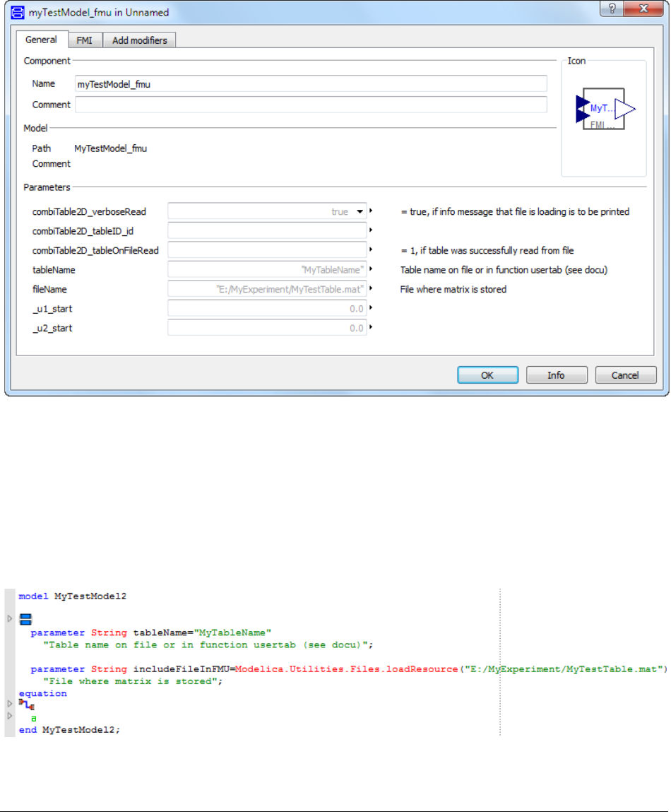Click the component Name input field
Viewport: 671px width, 812px height.
[311, 84]
